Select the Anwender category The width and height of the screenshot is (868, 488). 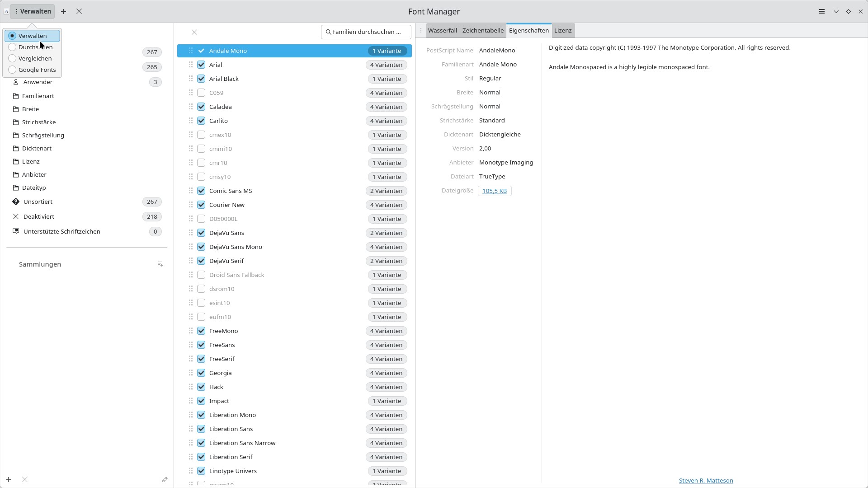87,82
